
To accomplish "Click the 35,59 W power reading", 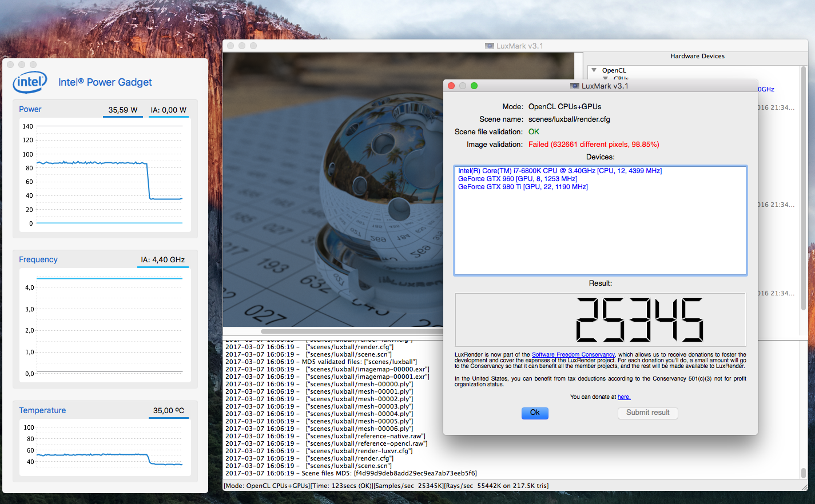I will click(123, 110).
